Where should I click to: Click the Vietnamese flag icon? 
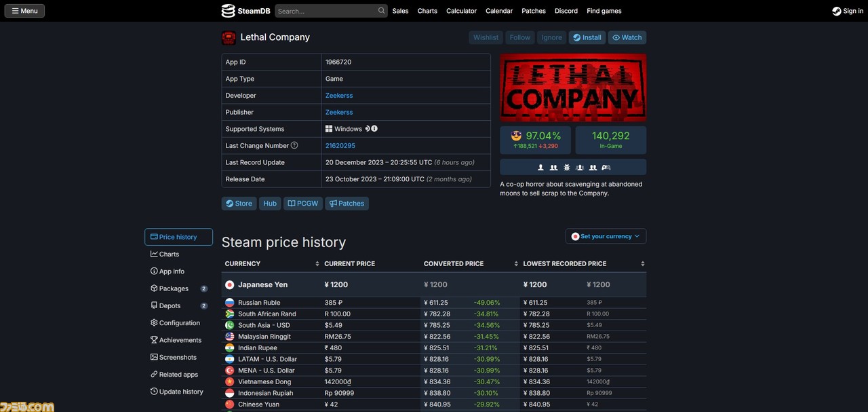[230, 382]
